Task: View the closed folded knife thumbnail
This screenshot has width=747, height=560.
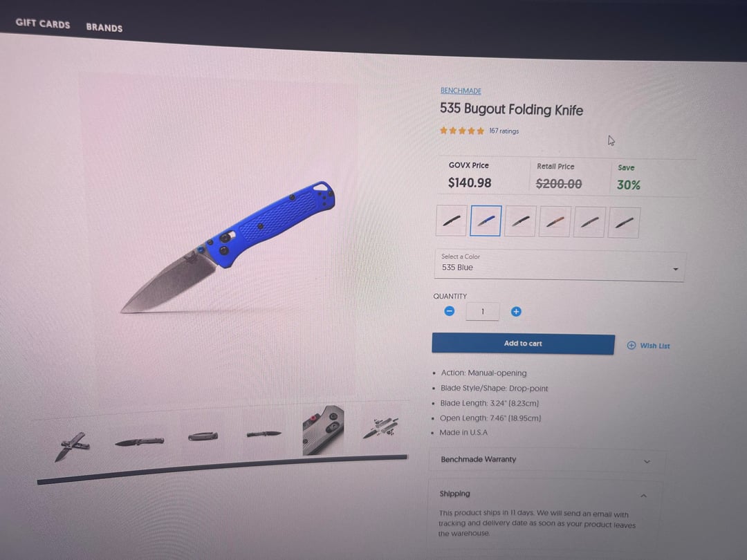Action: point(203,436)
